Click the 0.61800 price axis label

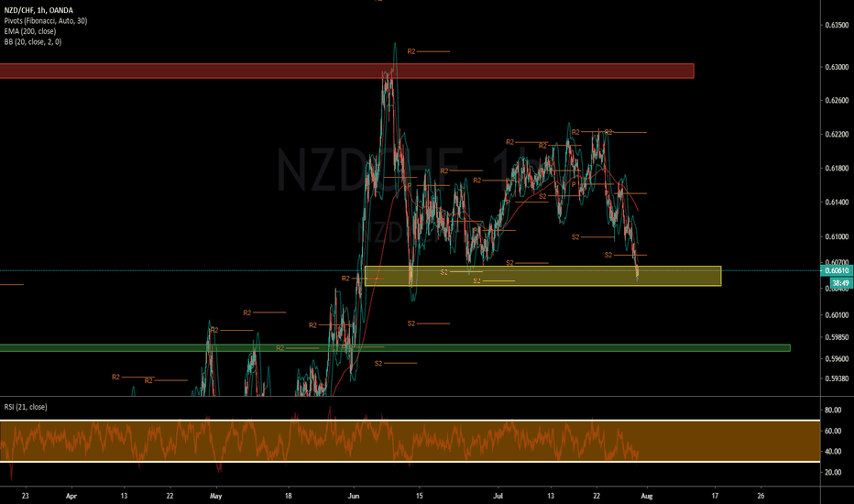tap(837, 169)
